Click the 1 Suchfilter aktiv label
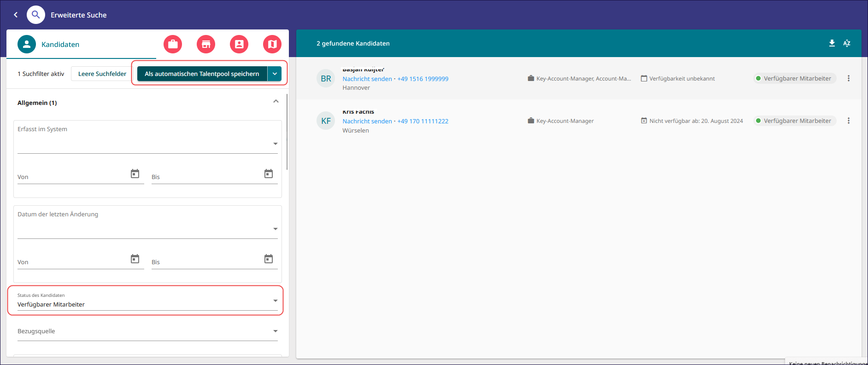This screenshot has height=365, width=868. click(41, 74)
